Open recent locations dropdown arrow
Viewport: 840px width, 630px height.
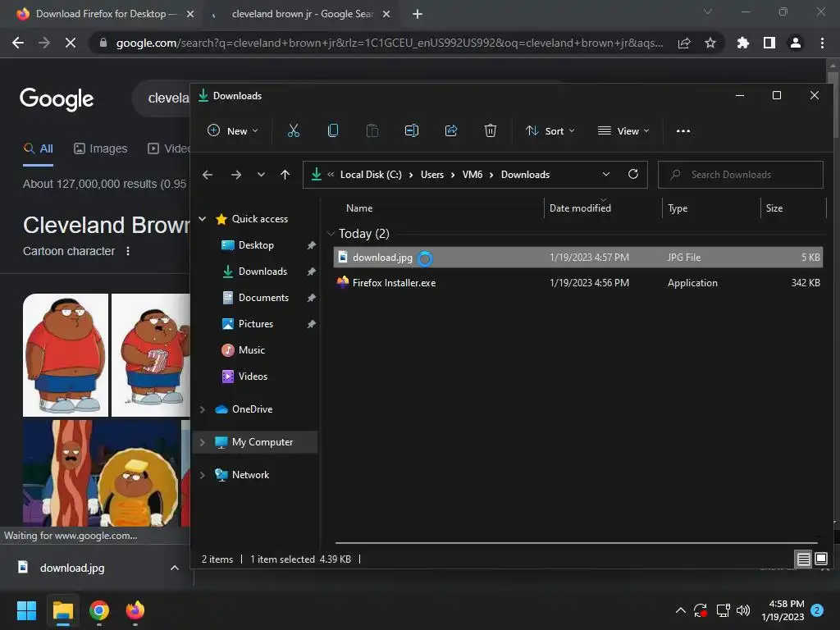click(x=261, y=175)
